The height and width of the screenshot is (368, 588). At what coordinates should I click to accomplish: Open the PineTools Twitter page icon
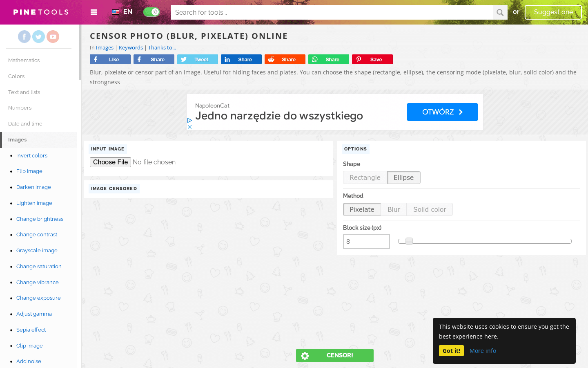click(38, 37)
